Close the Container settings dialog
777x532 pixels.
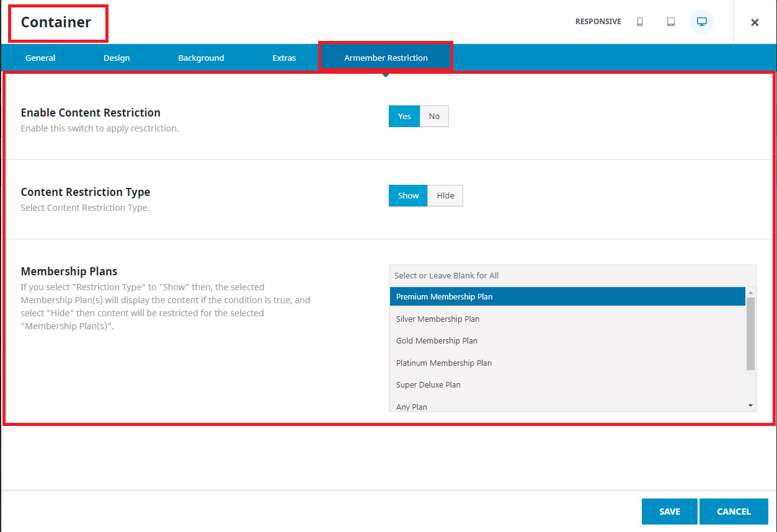pyautogui.click(x=755, y=22)
